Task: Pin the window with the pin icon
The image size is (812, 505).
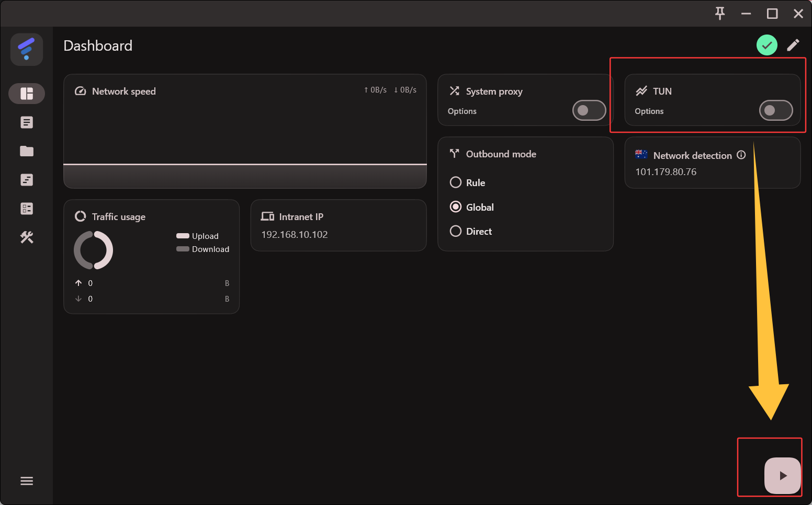Action: tap(719, 14)
